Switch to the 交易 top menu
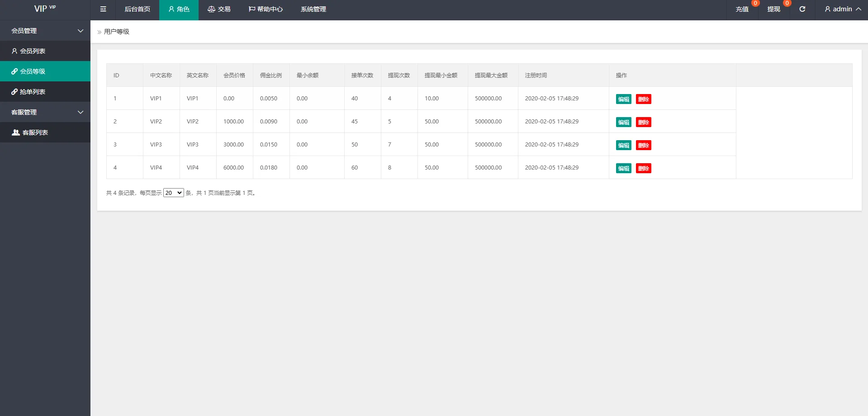The height and width of the screenshot is (416, 868). [x=219, y=9]
